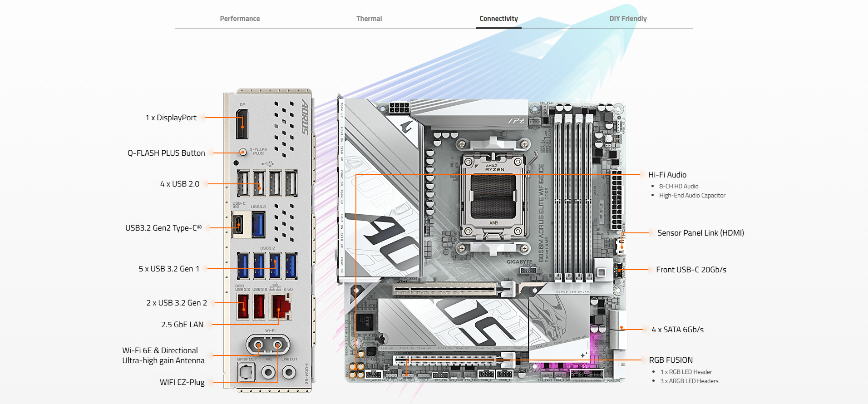This screenshot has height=404, width=868.
Task: Select the Connectivity tab
Action: (x=498, y=19)
